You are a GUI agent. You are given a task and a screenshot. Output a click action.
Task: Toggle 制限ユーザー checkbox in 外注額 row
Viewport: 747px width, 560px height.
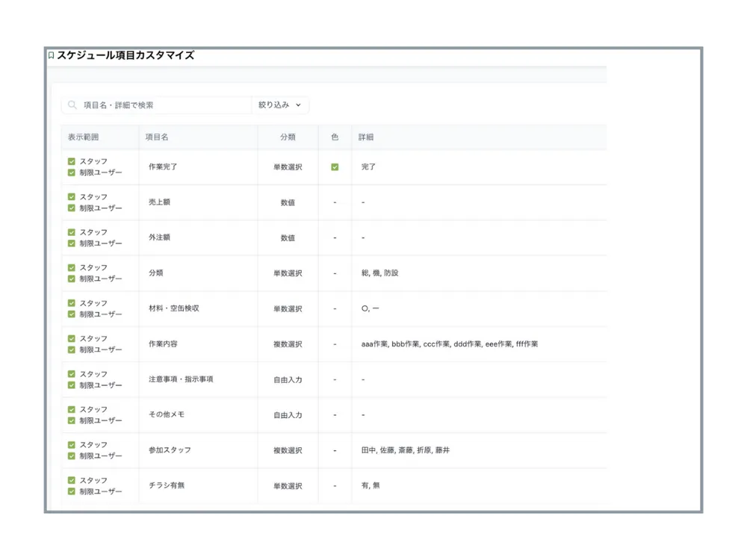click(72, 243)
